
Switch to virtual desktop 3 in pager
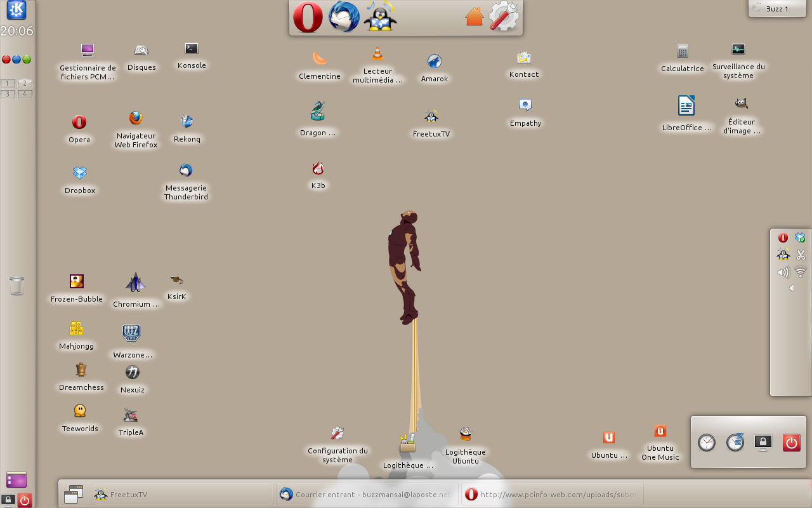(8, 94)
